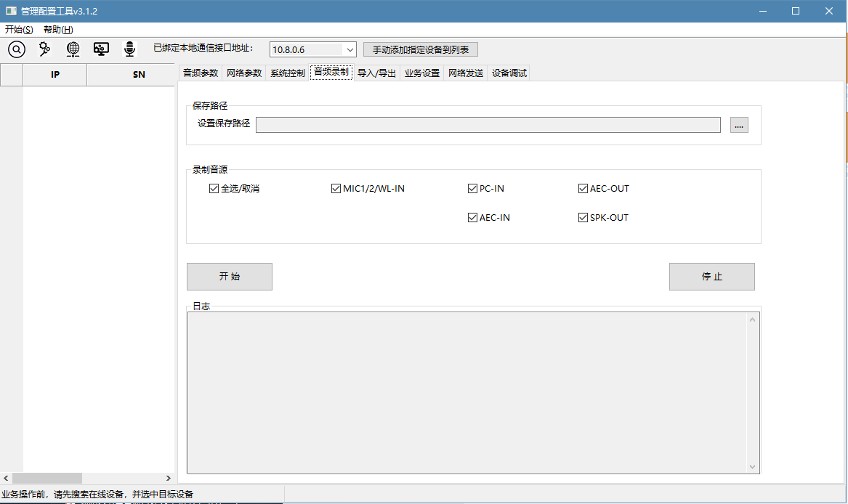The height and width of the screenshot is (504, 848).
Task: Open the 开始(S) menu
Action: coord(18,29)
